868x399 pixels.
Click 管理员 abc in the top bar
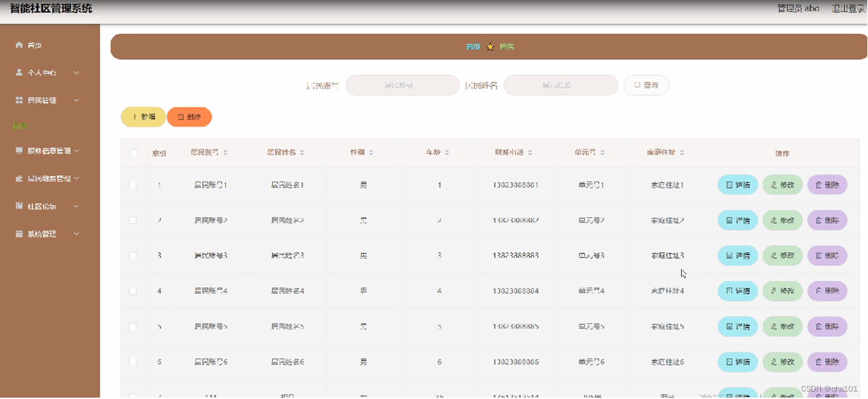point(798,9)
